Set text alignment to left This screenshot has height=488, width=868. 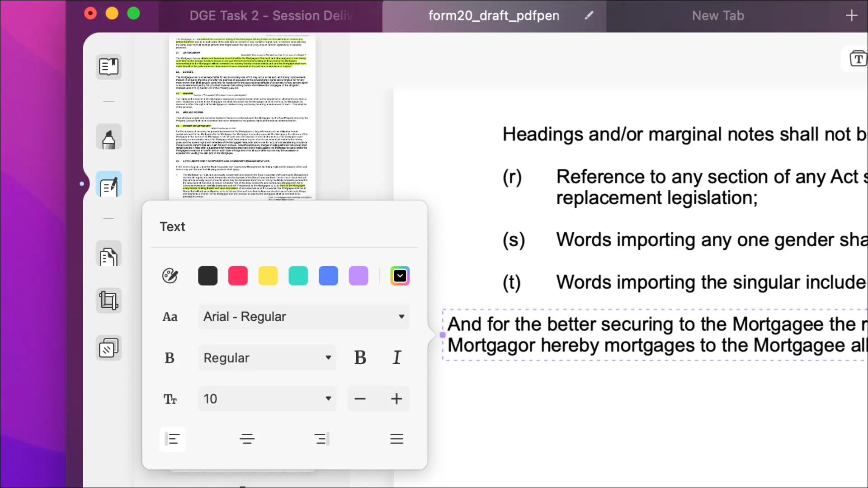172,439
